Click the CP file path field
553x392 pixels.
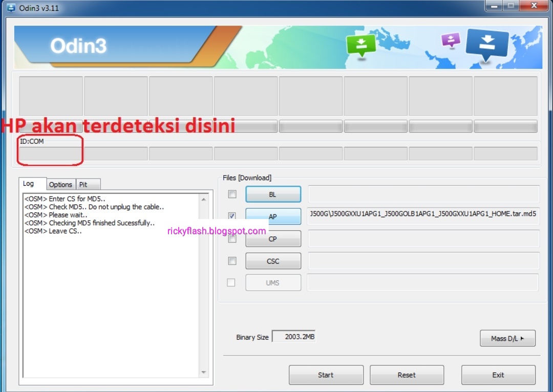coord(424,238)
